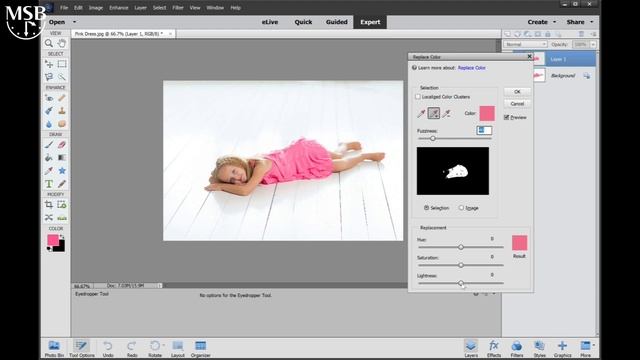
Task: Open the Layer menu
Action: pos(140,8)
